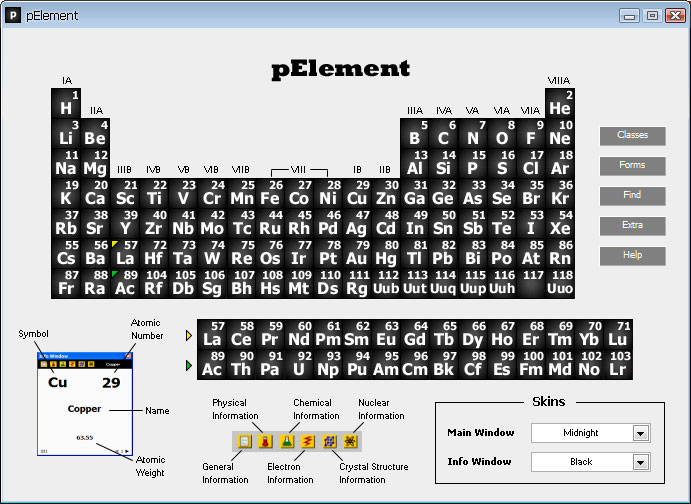Select Iron (Fe) element tile

click(270, 193)
